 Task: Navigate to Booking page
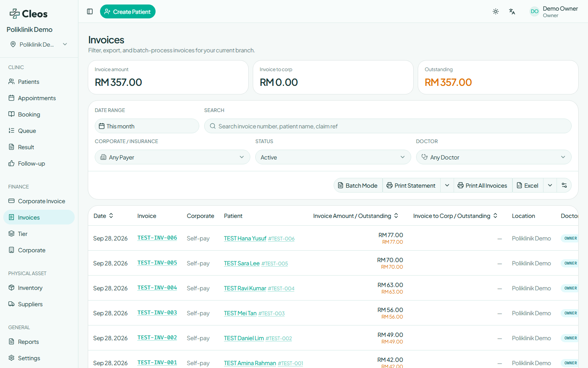click(39, 114)
